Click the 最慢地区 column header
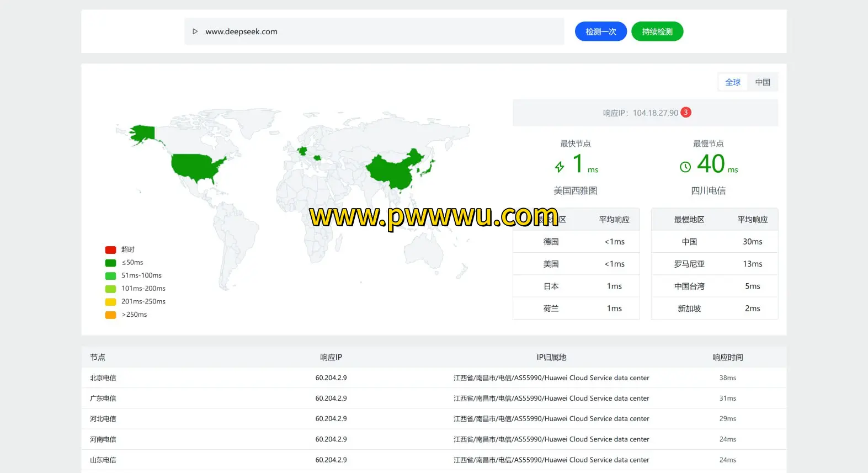 pyautogui.click(x=689, y=220)
